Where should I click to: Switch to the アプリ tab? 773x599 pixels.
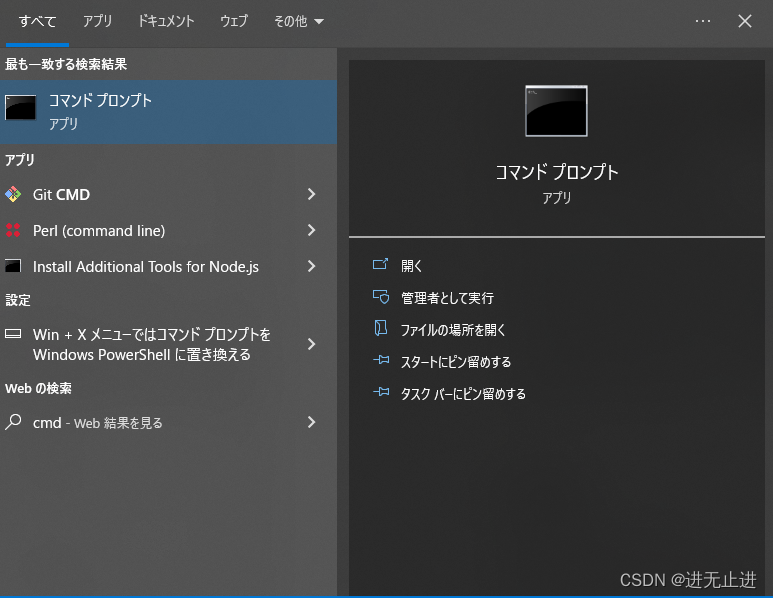click(x=97, y=21)
